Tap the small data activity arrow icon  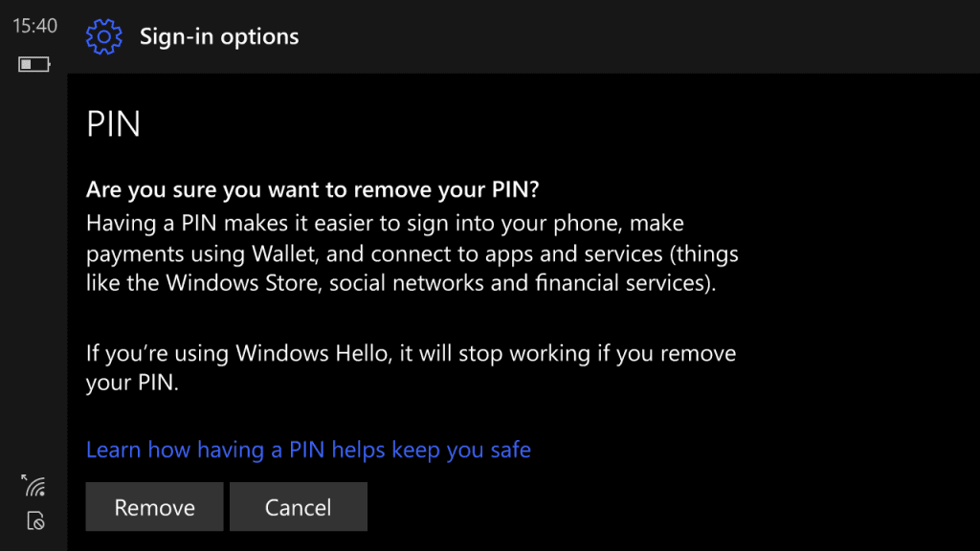24,477
